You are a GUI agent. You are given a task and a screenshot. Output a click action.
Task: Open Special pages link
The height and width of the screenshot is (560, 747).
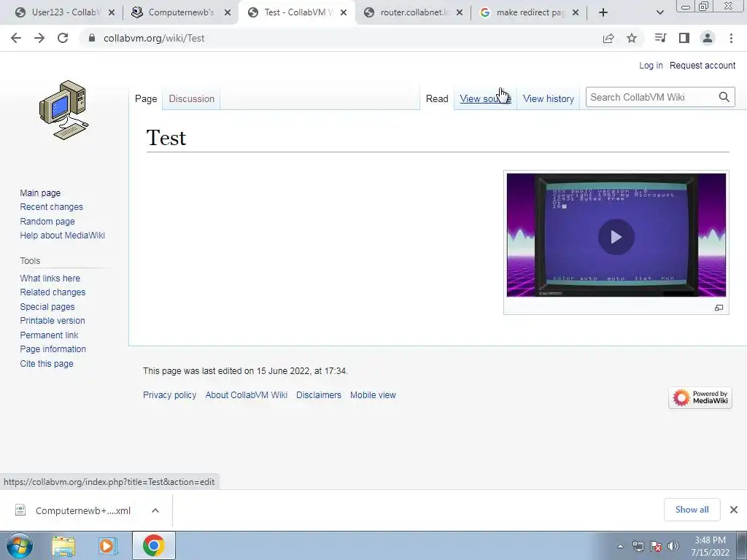click(x=47, y=307)
